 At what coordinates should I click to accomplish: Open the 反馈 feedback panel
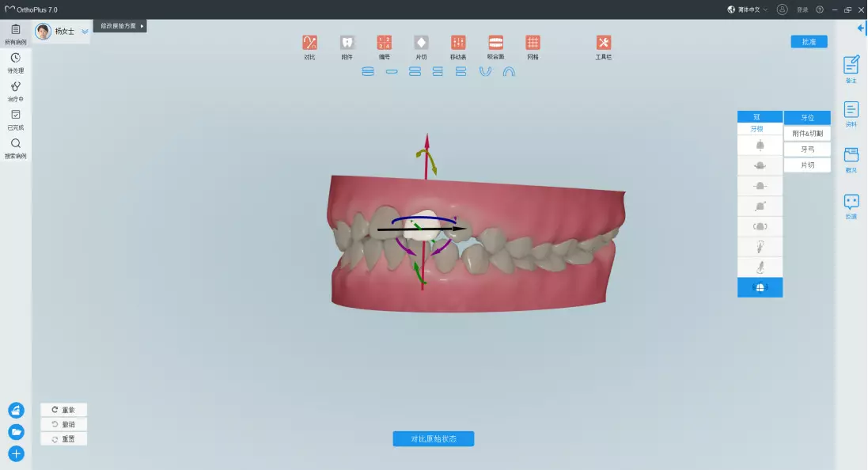click(x=851, y=207)
